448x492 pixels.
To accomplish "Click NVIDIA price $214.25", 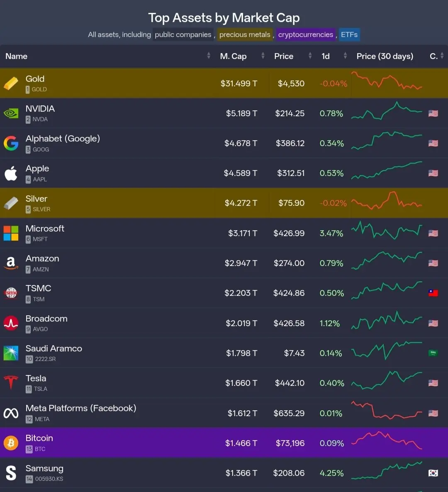I will pyautogui.click(x=290, y=113).
